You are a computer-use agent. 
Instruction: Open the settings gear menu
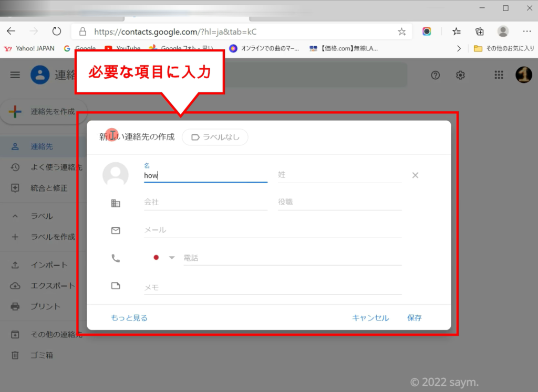[x=460, y=75]
